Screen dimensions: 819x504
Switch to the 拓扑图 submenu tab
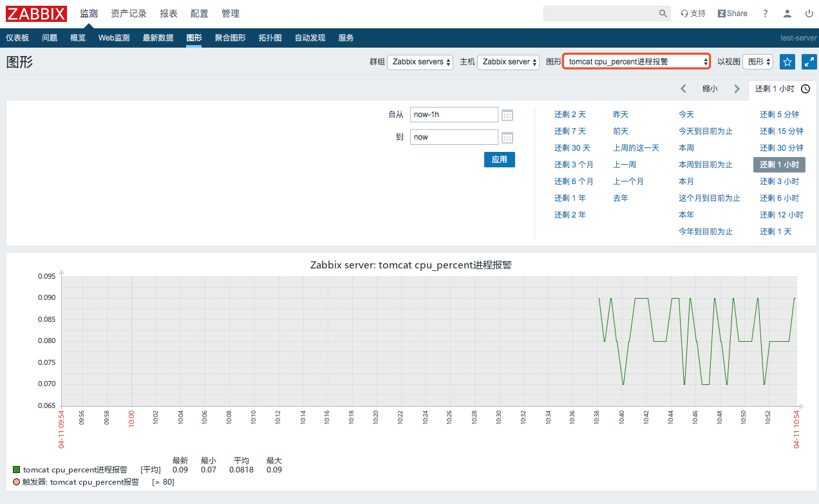pos(270,38)
